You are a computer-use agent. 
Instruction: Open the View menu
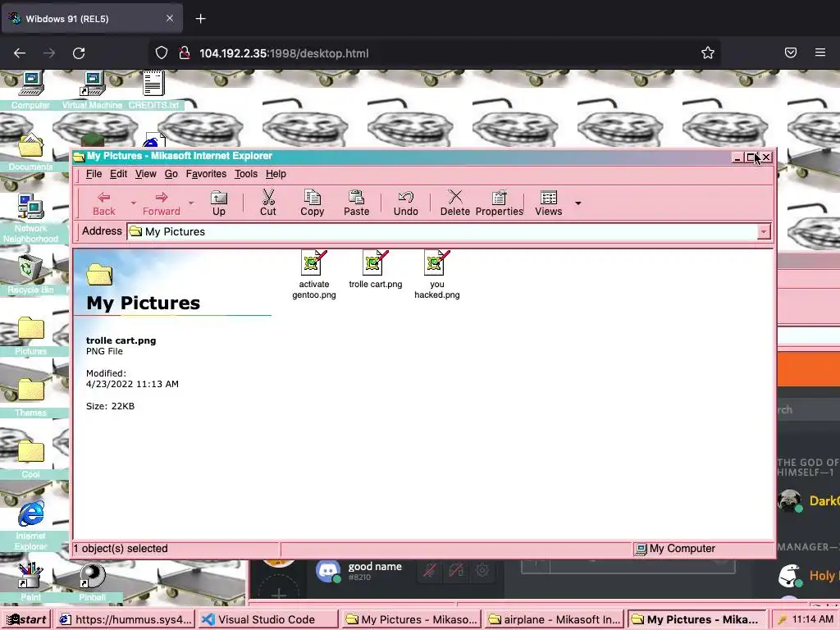point(146,174)
